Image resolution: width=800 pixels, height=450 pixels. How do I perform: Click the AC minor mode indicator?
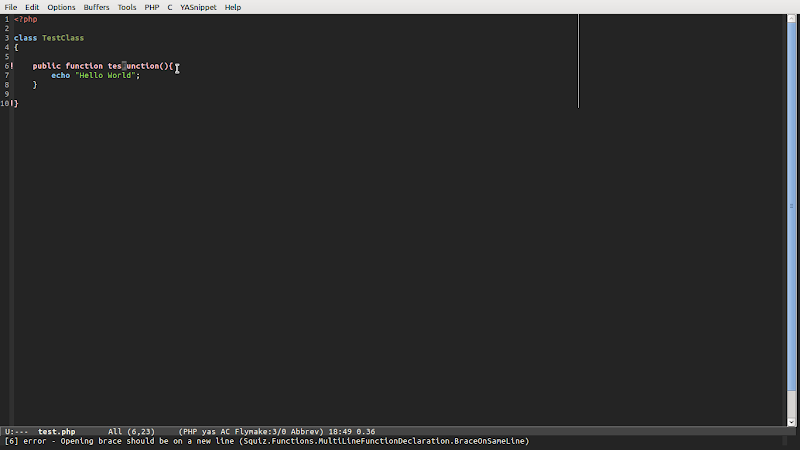(x=225, y=432)
